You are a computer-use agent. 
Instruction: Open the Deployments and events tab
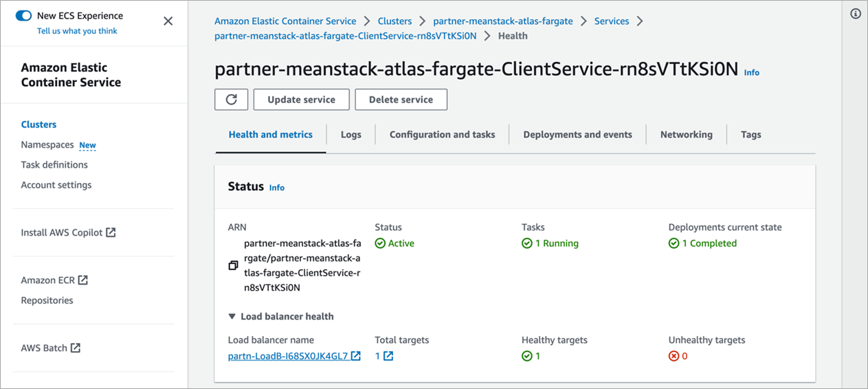click(577, 135)
